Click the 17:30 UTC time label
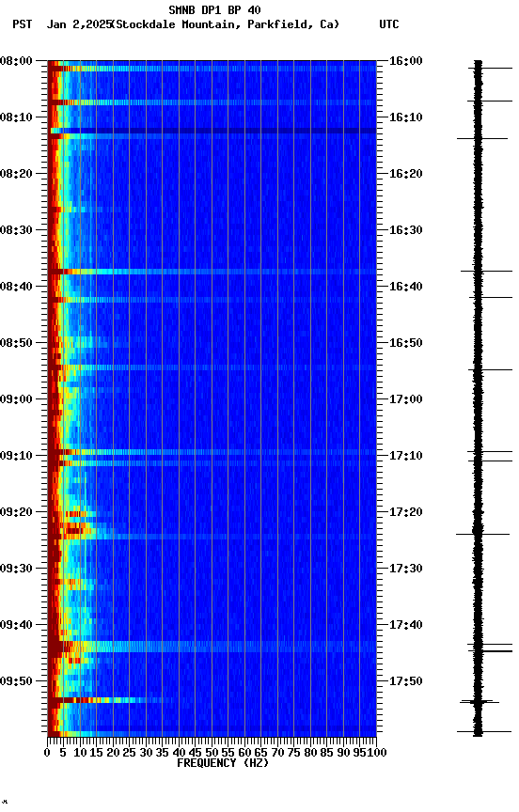This screenshot has height=812, width=519. coord(405,569)
